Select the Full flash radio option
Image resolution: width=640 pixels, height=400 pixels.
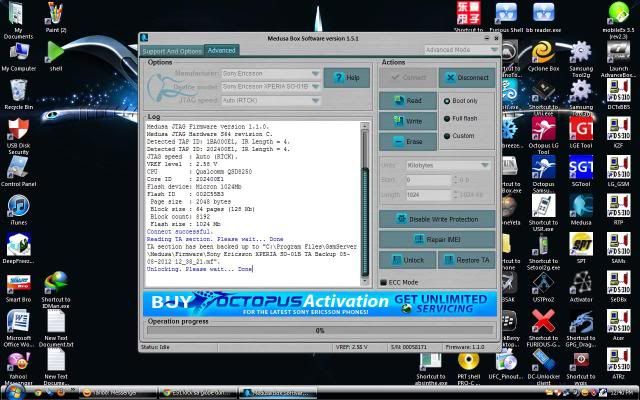click(447, 118)
